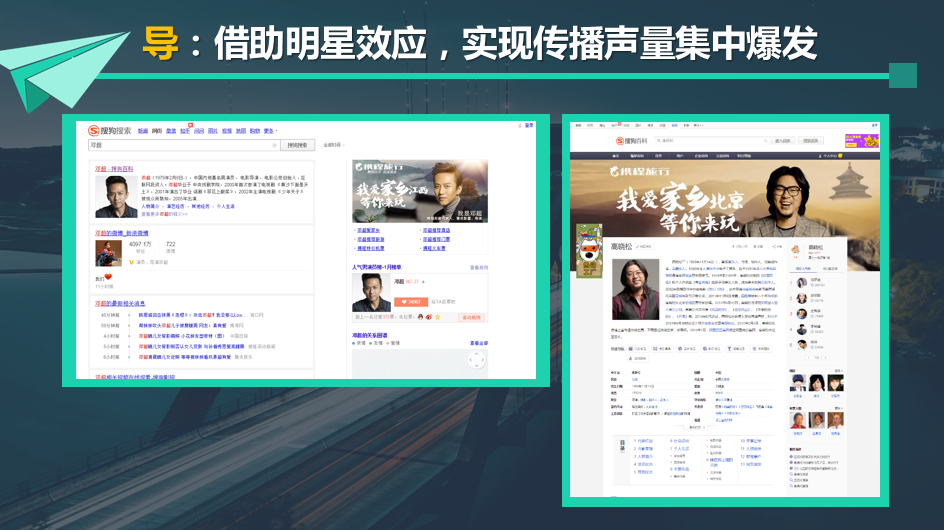
Task: Click the teal square on the slide header
Action: pyautogui.click(x=903, y=76)
